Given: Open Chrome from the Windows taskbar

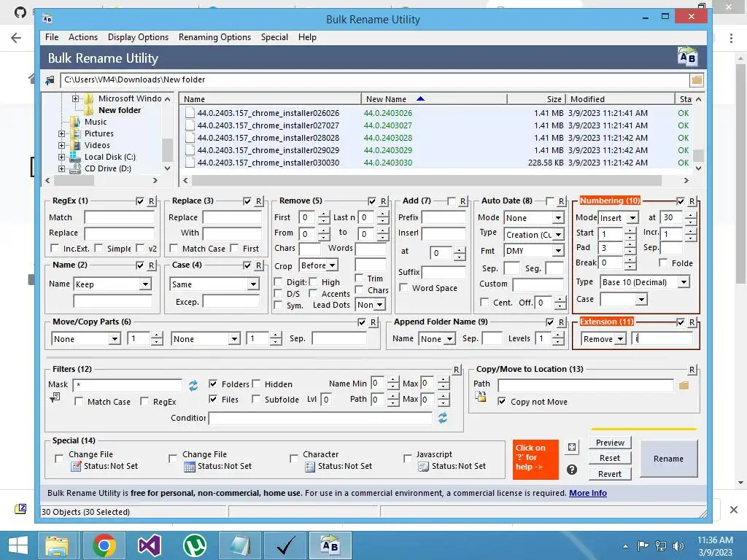Looking at the screenshot, I should 104,545.
